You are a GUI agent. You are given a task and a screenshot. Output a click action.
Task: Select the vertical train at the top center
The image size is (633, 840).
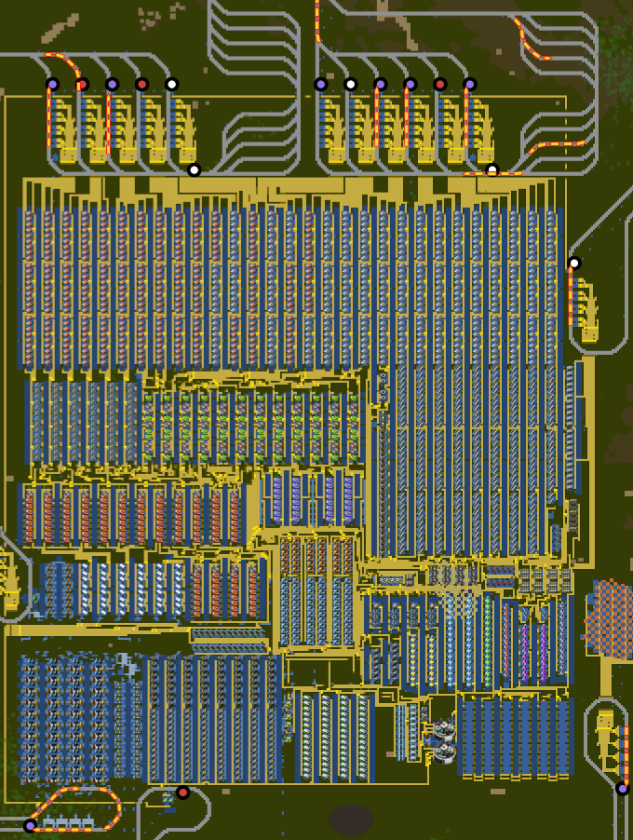[317, 20]
